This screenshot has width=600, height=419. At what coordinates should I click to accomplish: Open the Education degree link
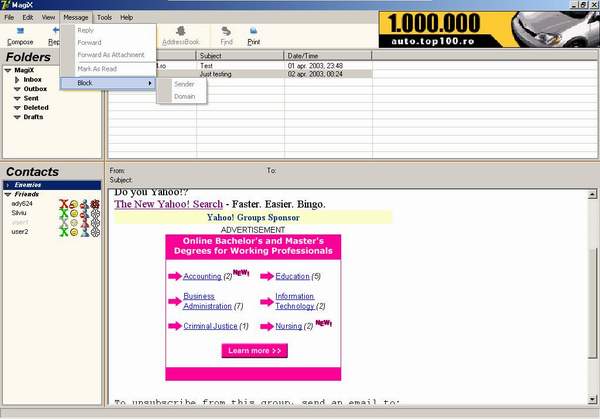[x=292, y=276]
